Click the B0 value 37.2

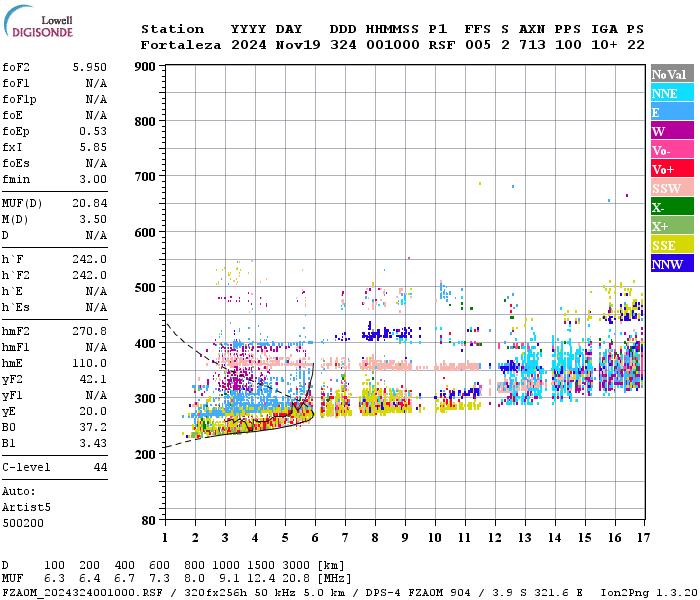[x=93, y=427]
